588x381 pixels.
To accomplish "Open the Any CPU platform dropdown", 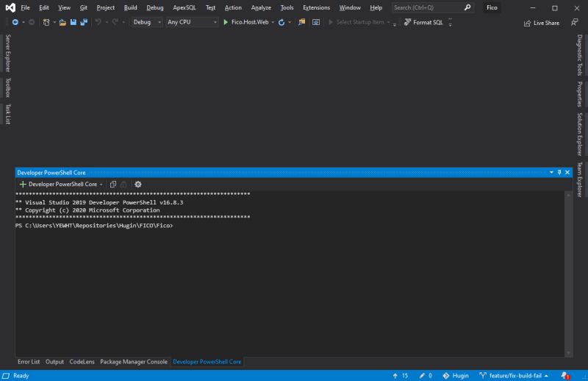I will [192, 22].
